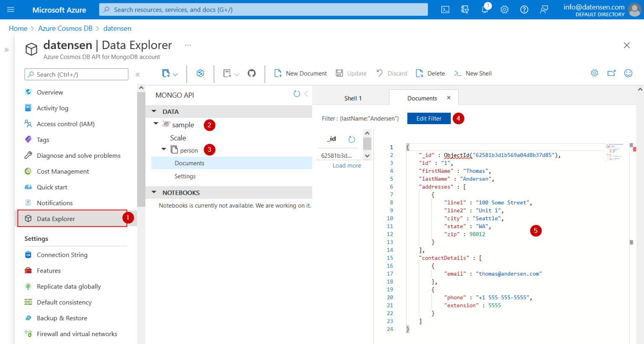Click the Edit Filter button
Image resolution: width=644 pixels, height=344 pixels.
(428, 118)
